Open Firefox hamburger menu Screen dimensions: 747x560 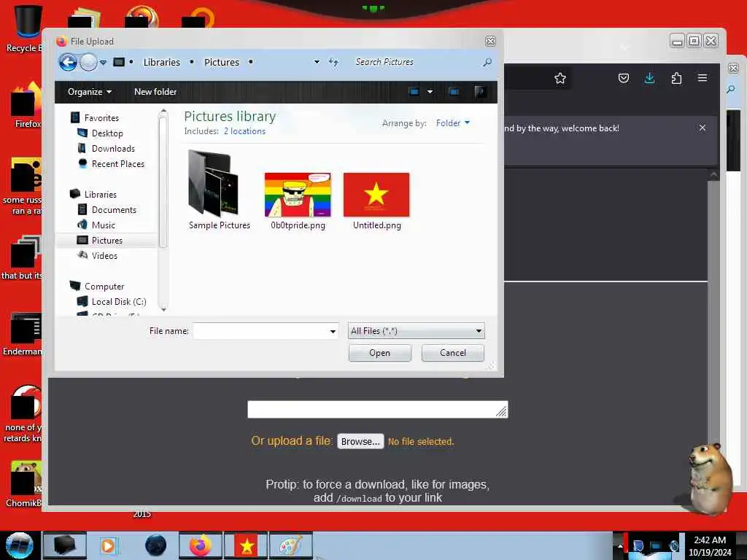pos(703,78)
